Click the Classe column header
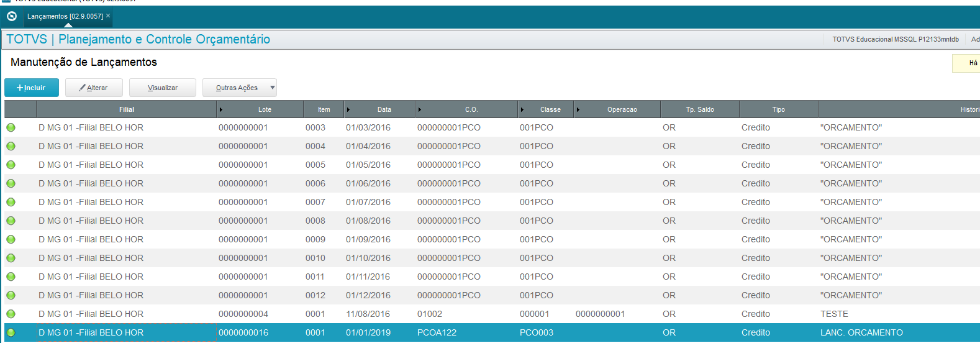The width and height of the screenshot is (980, 343). (x=546, y=109)
